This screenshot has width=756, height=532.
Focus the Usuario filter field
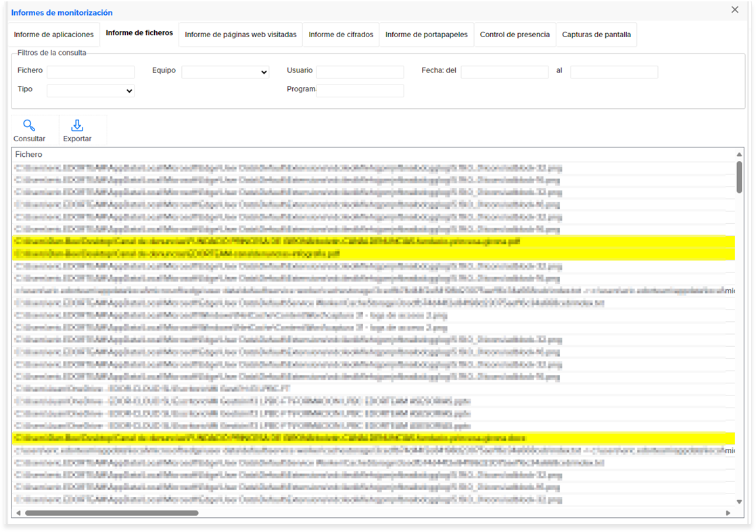click(x=360, y=72)
